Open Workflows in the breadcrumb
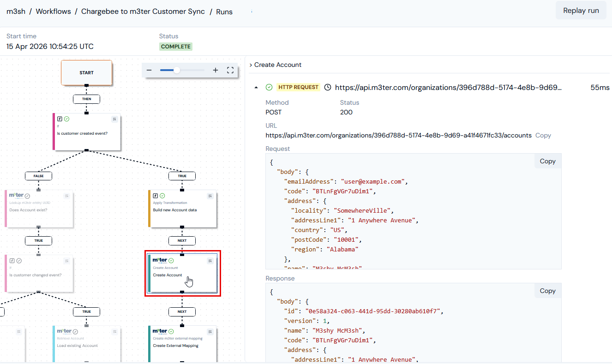The image size is (612, 364). tap(53, 12)
